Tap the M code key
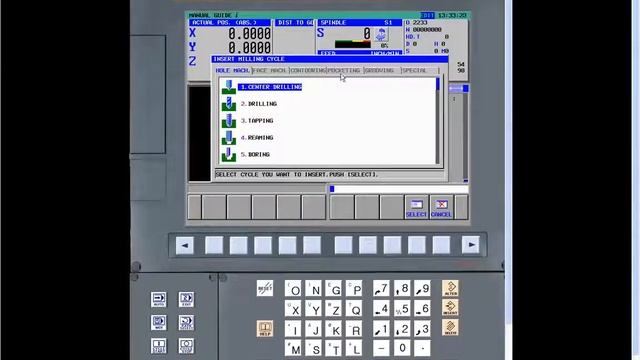This screenshot has height=360, width=640. pos(293,349)
